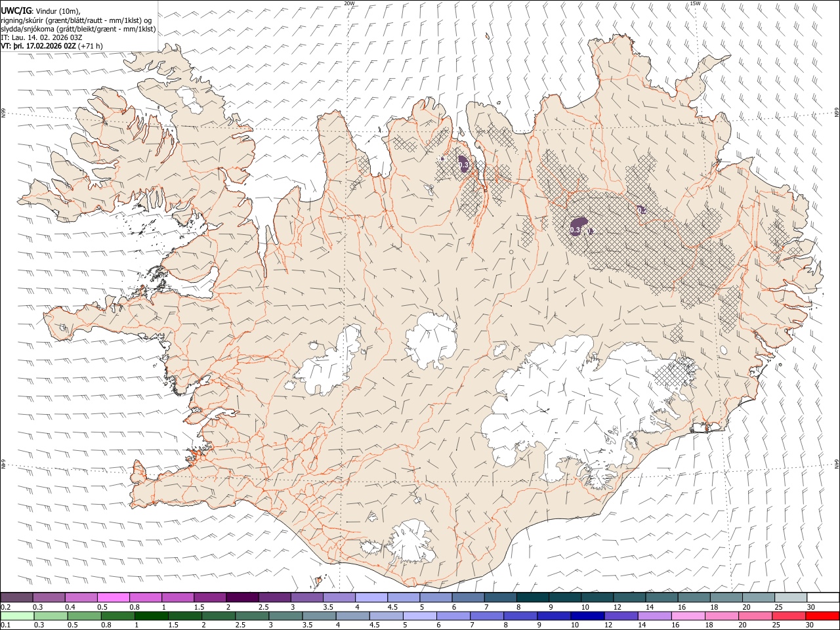Click the lower-row green swatch labeled 0.5
Screen dimensions: 840x630
[x=84, y=616]
